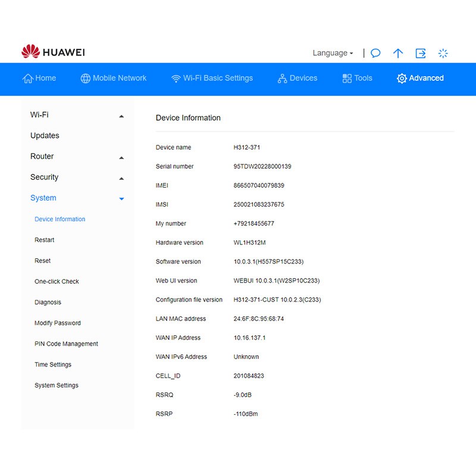Image resolution: width=476 pixels, height=476 pixels.
Task: Collapse the System sidebar section
Action: (121, 199)
